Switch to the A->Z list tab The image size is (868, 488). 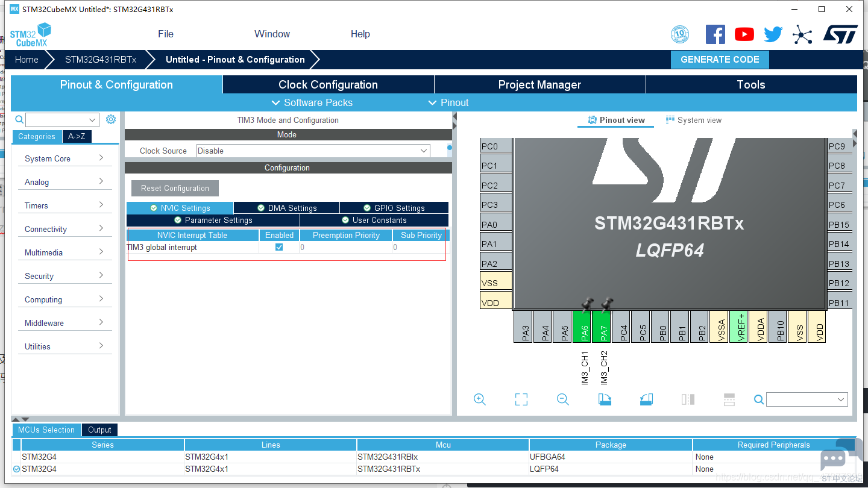click(77, 137)
